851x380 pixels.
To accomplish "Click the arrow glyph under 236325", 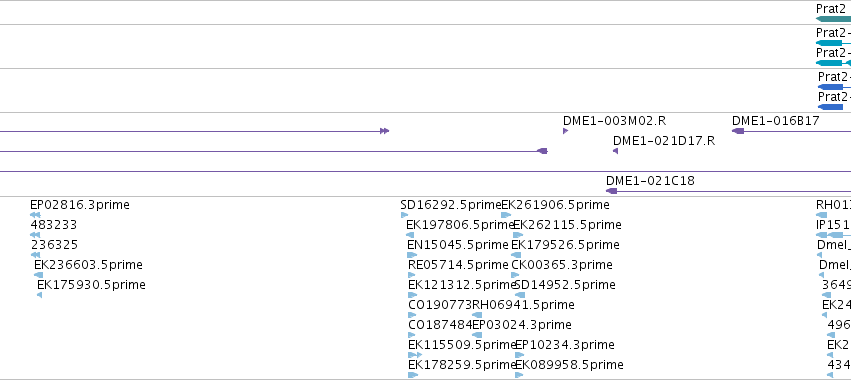I will (x=35, y=255).
